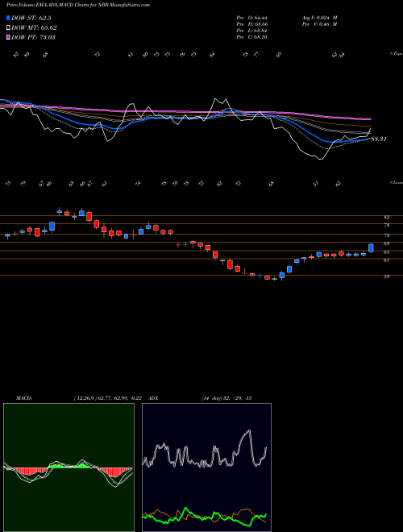Click the ADX panel title label

154,398
